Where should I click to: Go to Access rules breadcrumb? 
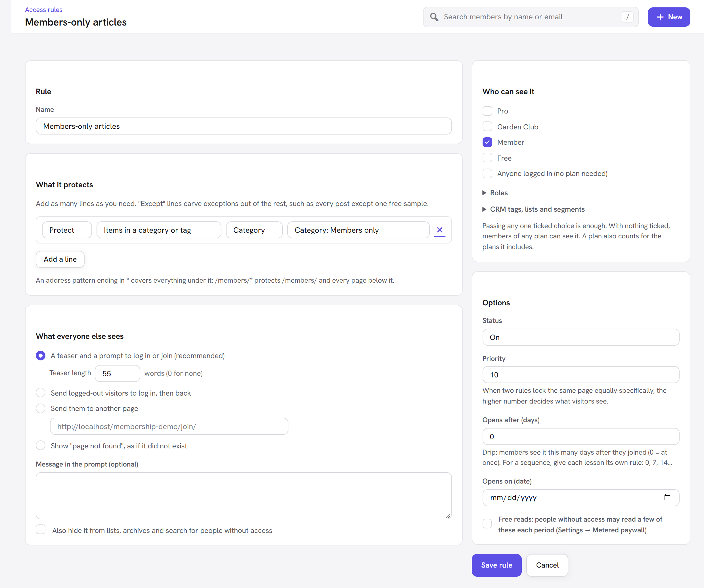point(44,10)
